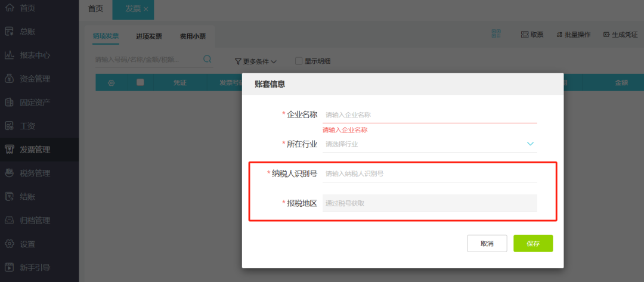Click the 结账 closing icon
The height and width of the screenshot is (282, 644).
coord(10,197)
